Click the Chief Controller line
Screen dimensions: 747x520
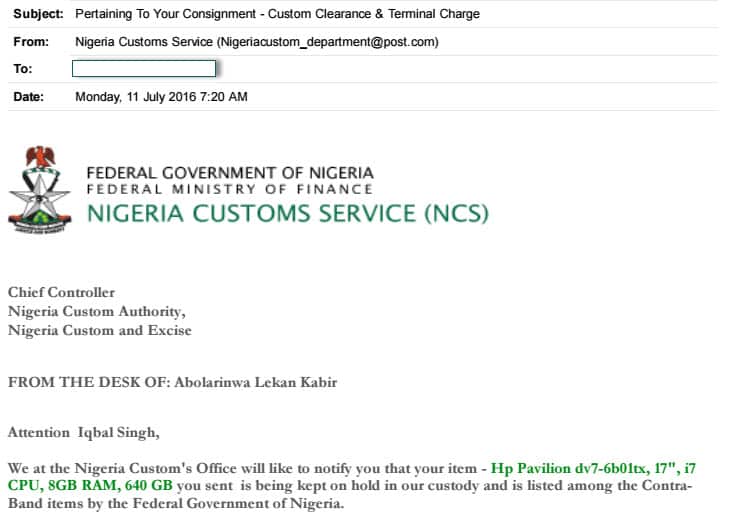tap(61, 293)
